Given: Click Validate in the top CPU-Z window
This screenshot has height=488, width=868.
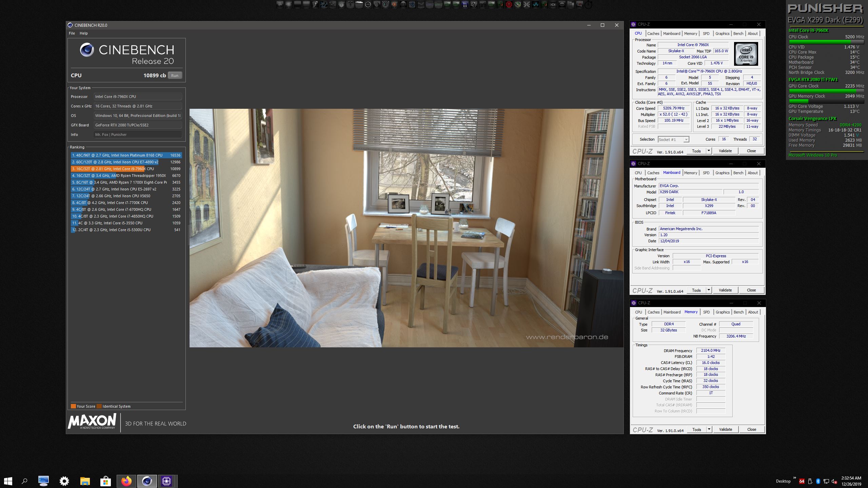Looking at the screenshot, I should pyautogui.click(x=725, y=151).
